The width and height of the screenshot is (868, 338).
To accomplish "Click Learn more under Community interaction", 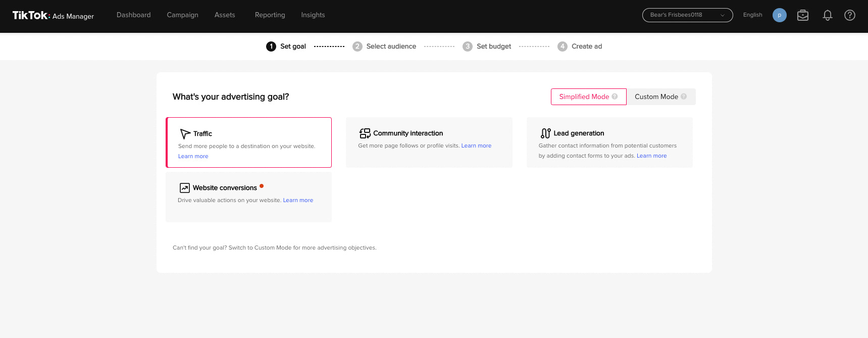I will tap(476, 146).
